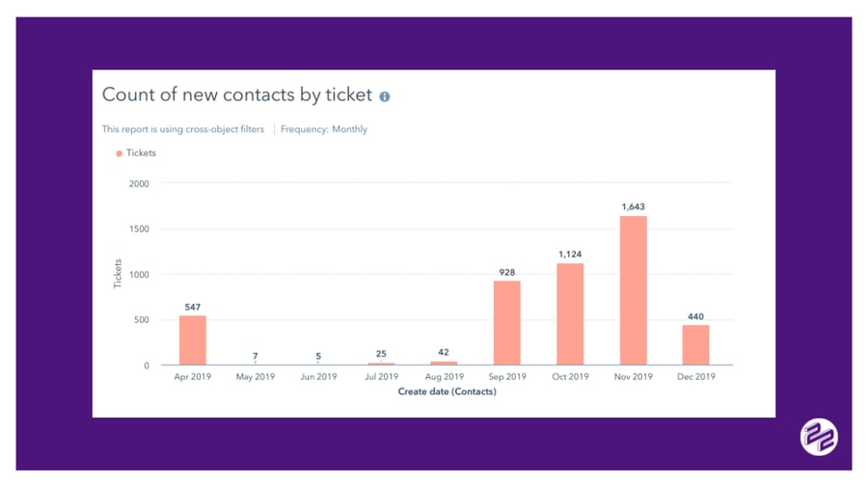
Task: Click the May 2019 x-axis label
Action: 256,377
